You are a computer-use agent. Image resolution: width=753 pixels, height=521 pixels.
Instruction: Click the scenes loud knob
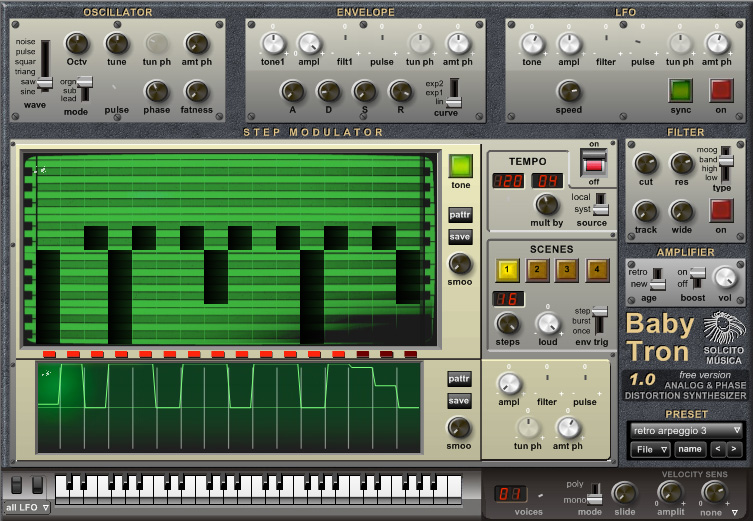click(x=548, y=324)
